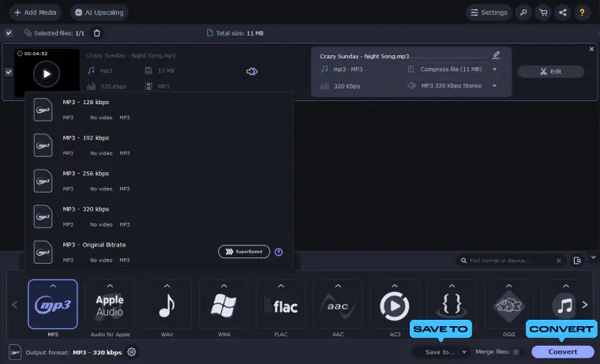This screenshot has height=364, width=600.
Task: Expand presets chevron above MP3 format
Action: tap(53, 286)
